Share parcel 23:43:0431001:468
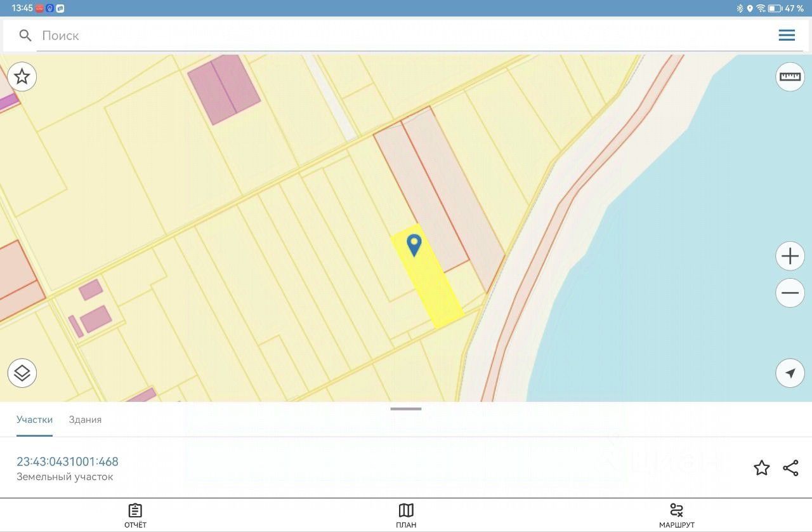 point(790,469)
